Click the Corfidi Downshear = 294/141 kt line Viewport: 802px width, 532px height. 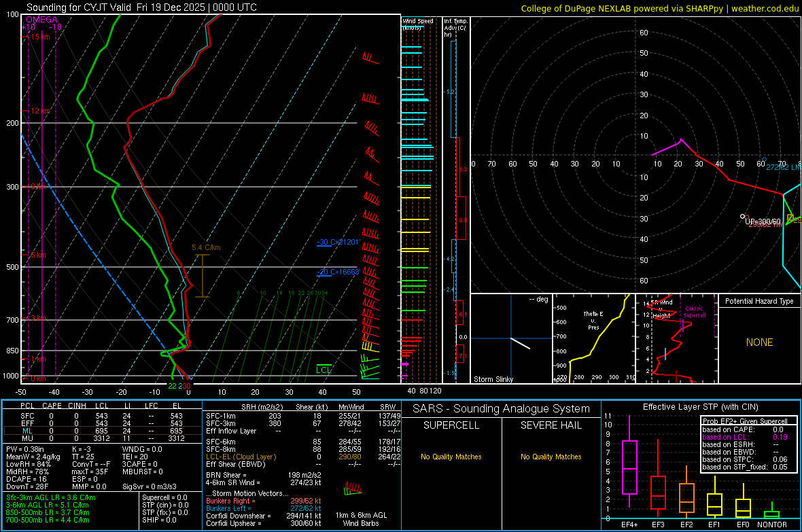[264, 516]
